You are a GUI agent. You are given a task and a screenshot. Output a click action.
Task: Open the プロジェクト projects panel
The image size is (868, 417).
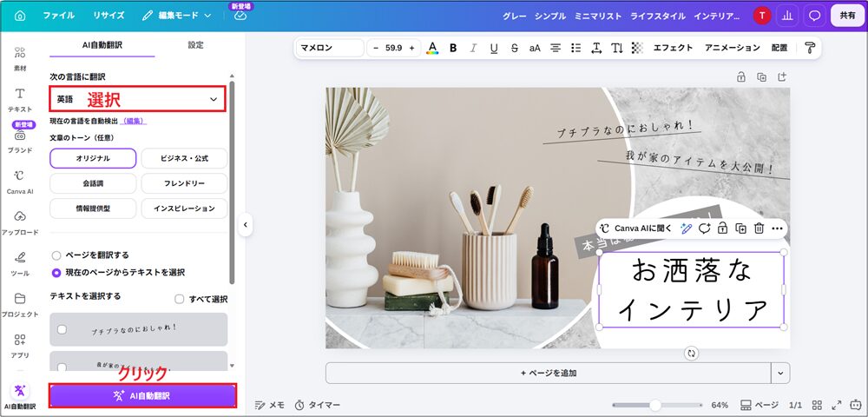[x=20, y=305]
